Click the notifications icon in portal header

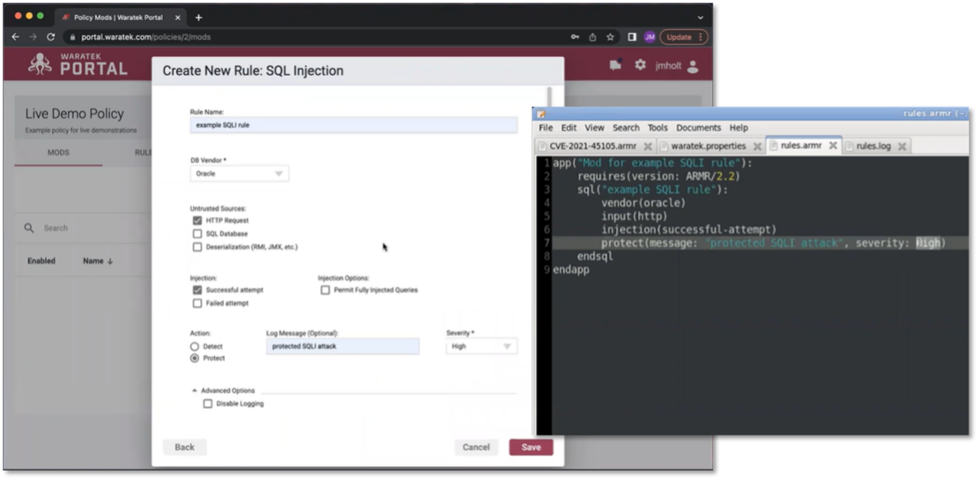pyautogui.click(x=615, y=65)
